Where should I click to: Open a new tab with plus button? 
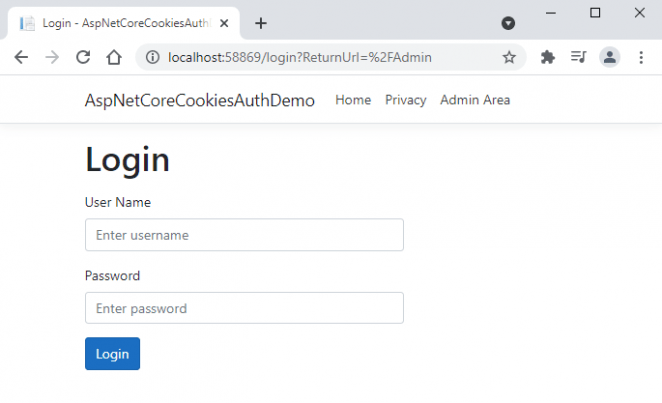pos(261,23)
